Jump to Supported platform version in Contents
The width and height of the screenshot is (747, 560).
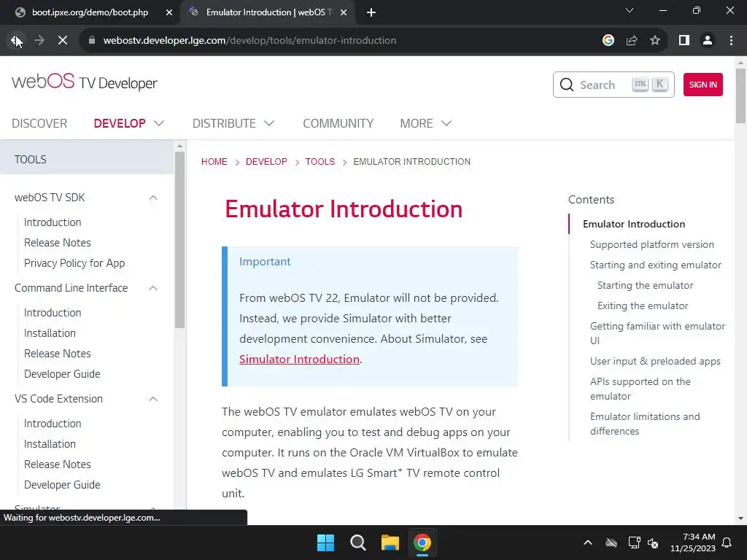(651, 245)
